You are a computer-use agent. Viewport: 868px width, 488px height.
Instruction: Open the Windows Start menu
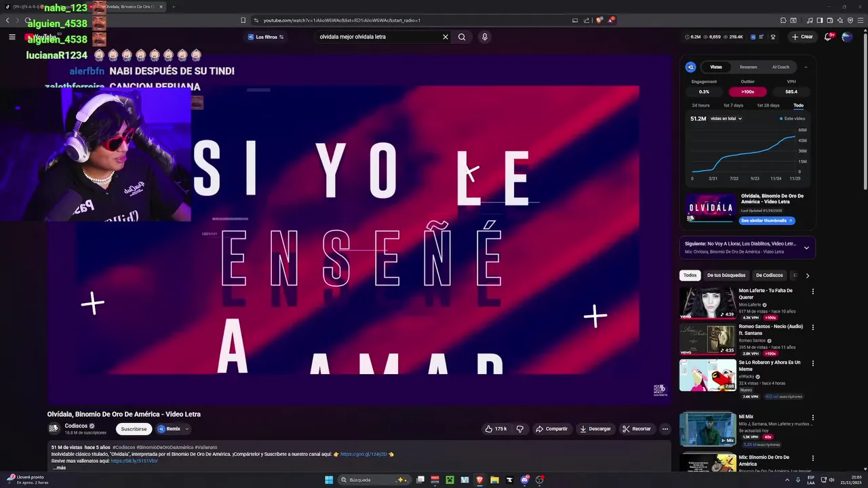(329, 480)
